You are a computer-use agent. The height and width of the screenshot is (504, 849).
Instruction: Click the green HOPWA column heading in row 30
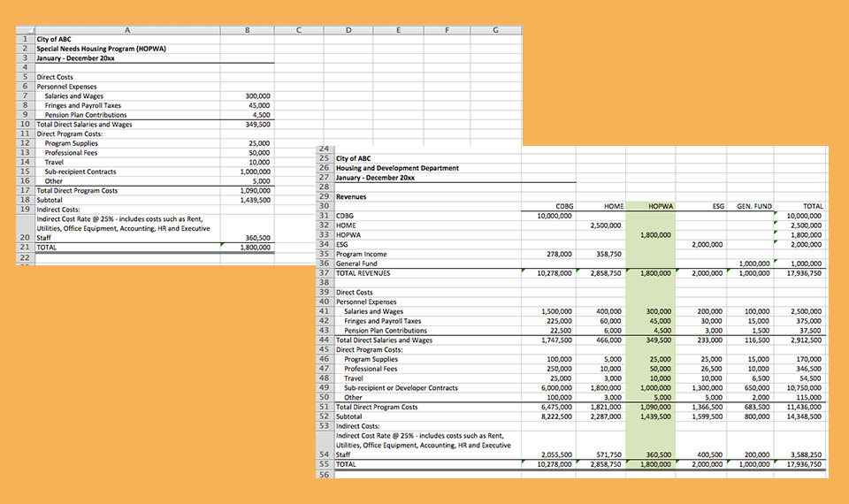coord(661,206)
